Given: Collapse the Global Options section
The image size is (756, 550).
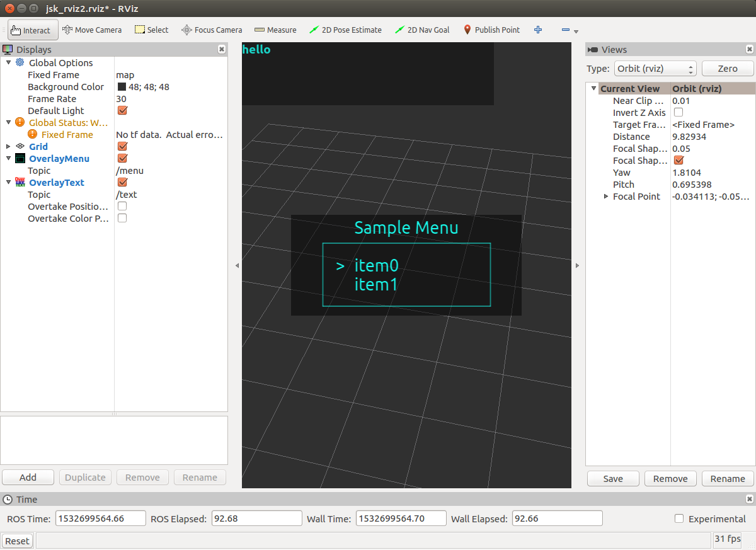Looking at the screenshot, I should [8, 62].
